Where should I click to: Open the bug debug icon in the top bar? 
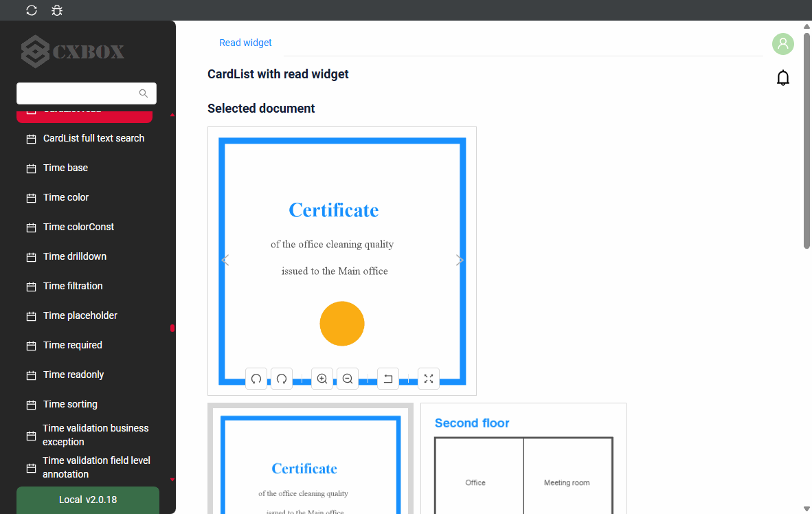coord(57,10)
